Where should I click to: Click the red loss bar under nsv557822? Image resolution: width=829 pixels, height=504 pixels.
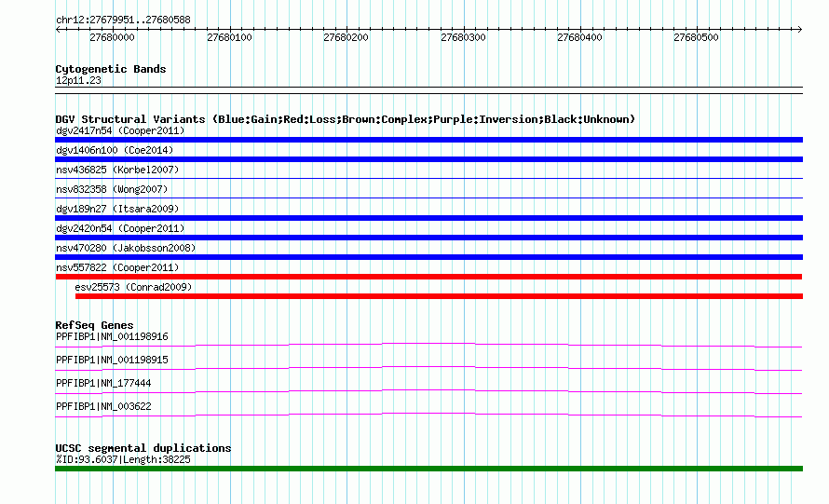click(428, 277)
